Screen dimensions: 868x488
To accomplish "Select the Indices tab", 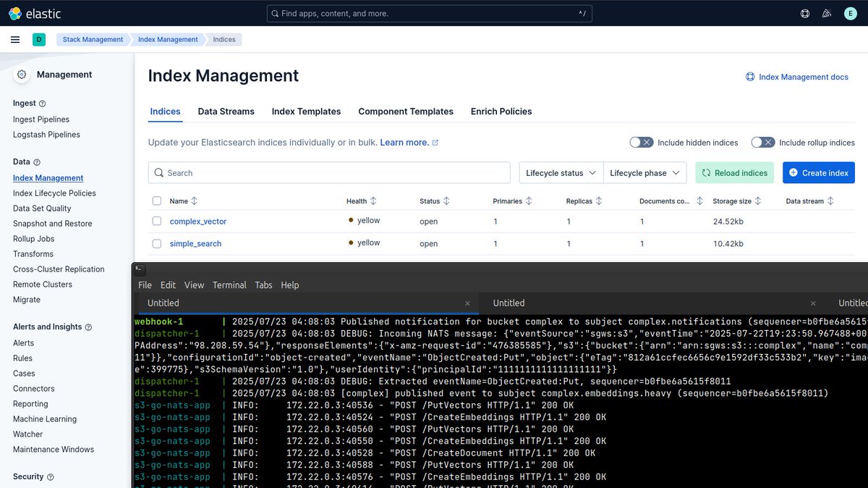I will coord(165,112).
